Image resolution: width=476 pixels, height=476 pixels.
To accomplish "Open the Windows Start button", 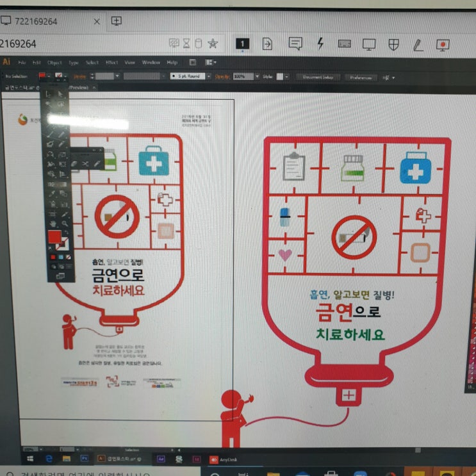I will tap(30, 459).
